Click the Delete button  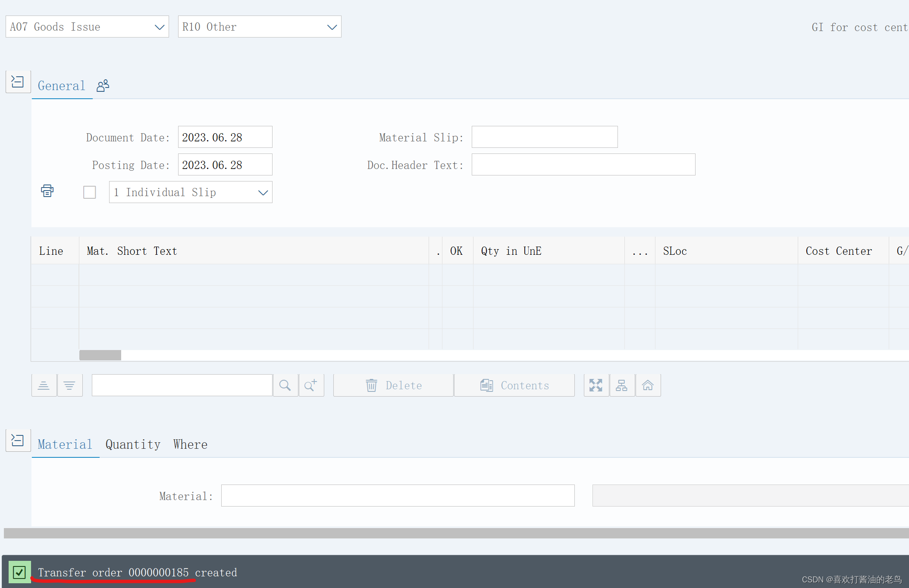tap(393, 385)
